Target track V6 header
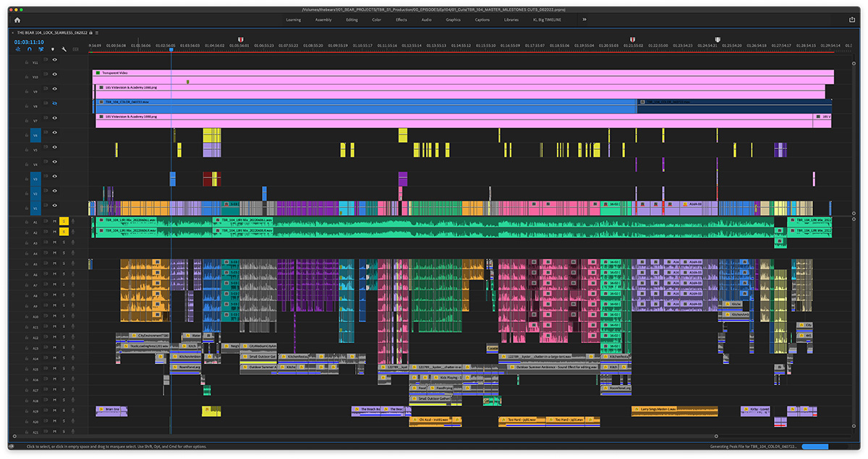The height and width of the screenshot is (459, 868). pos(35,135)
